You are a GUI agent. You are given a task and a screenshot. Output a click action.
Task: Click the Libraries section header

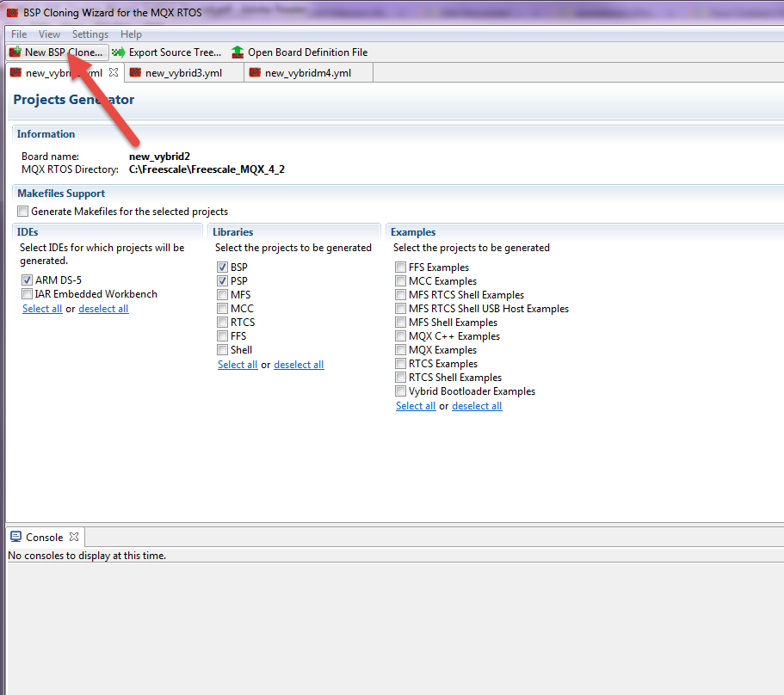[x=233, y=232]
